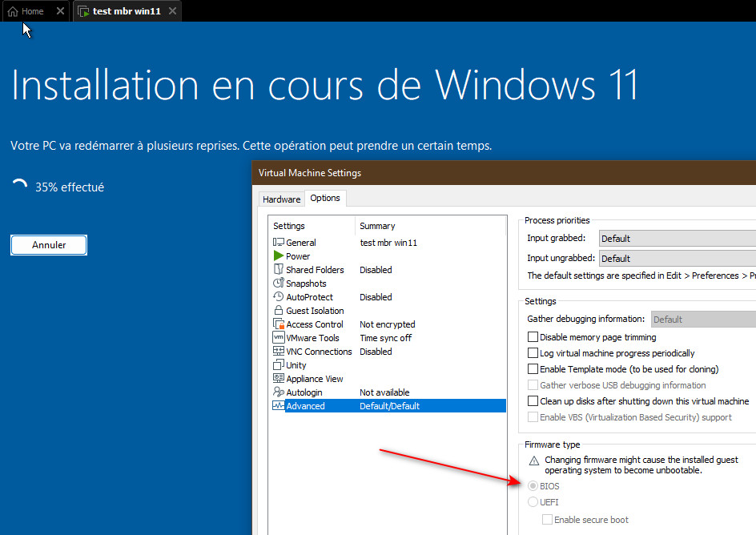Select VNC Connections row
This screenshot has height=535, width=756.
pyautogui.click(x=389, y=352)
